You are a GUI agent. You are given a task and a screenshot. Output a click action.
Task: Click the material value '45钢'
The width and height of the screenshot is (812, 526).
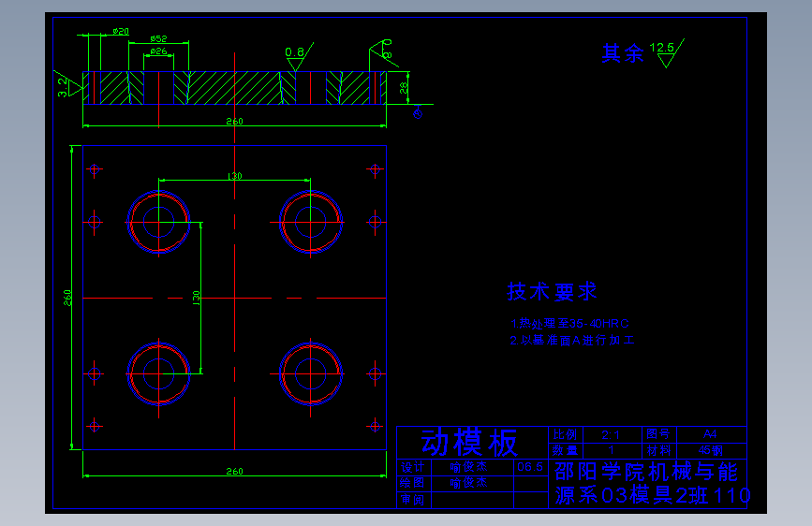tap(711, 450)
